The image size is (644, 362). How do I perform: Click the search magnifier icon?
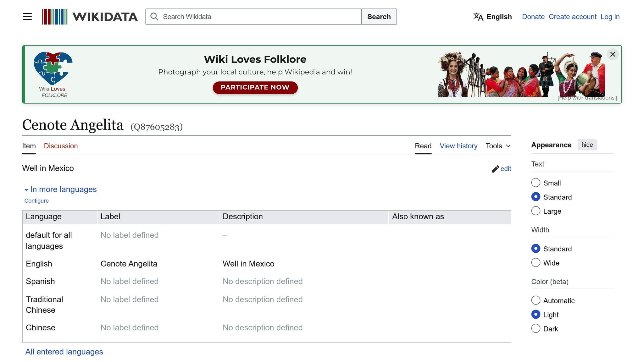pyautogui.click(x=154, y=17)
